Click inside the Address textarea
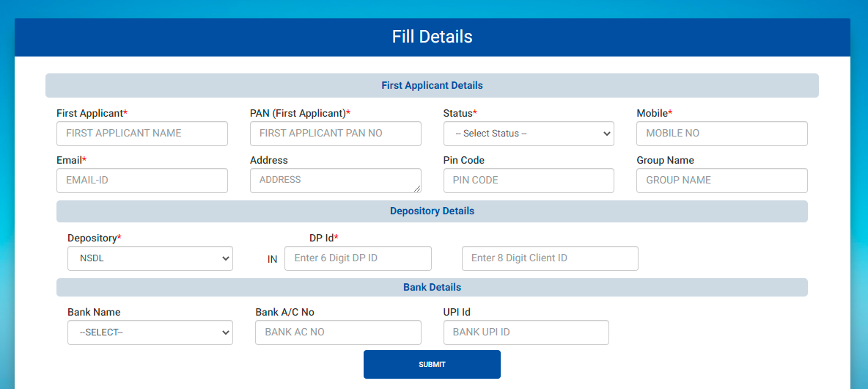This screenshot has height=389, width=868. pos(335,181)
